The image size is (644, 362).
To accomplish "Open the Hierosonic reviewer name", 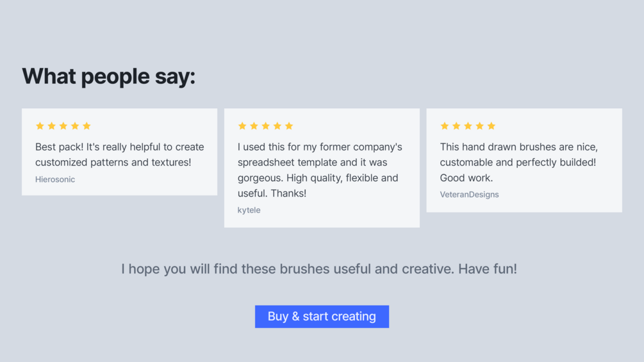I will (55, 179).
